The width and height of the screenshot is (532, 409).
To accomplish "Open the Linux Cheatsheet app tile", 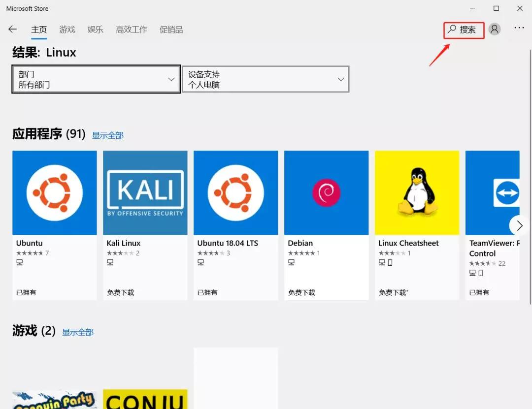I will (x=417, y=192).
